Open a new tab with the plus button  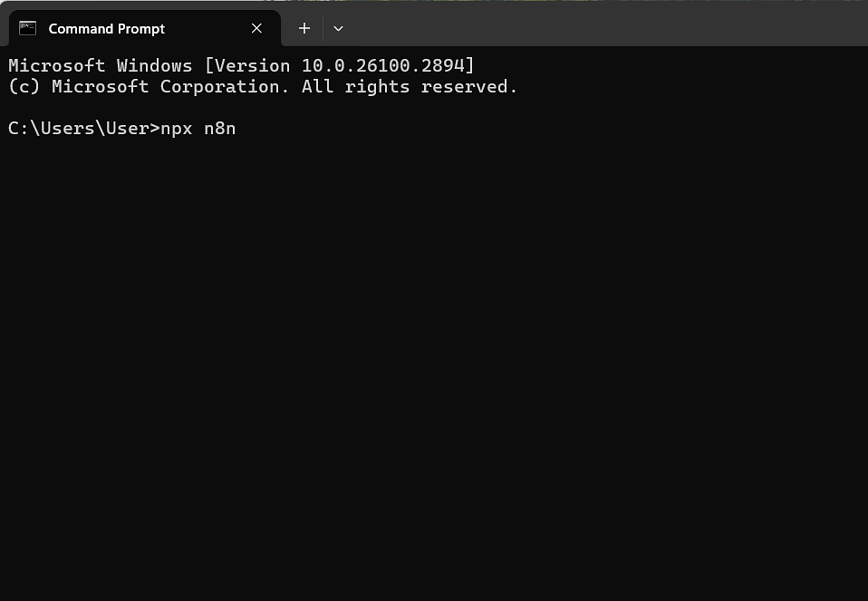[304, 28]
